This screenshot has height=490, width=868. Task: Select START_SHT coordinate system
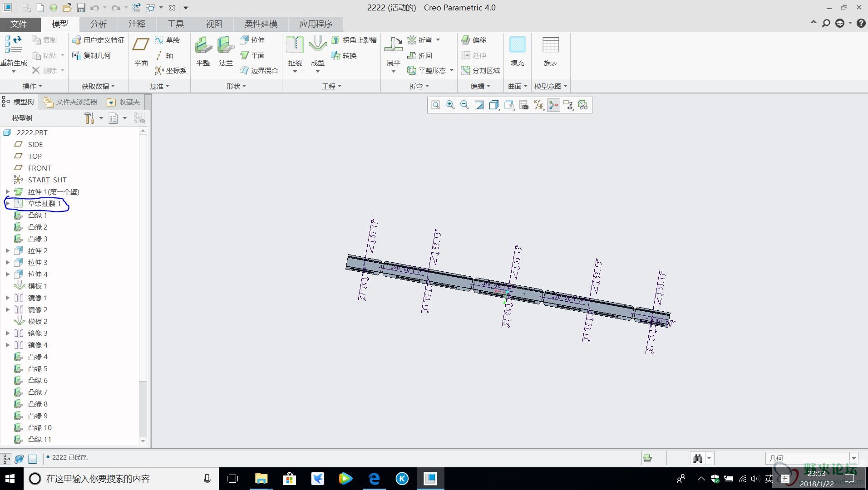coord(47,180)
